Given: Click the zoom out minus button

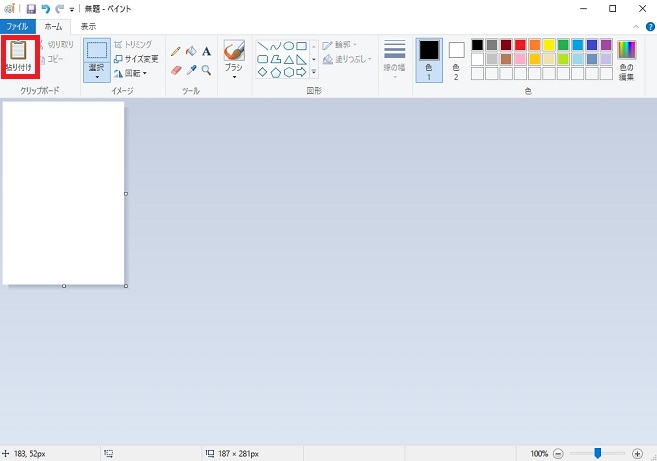Looking at the screenshot, I should [558, 453].
